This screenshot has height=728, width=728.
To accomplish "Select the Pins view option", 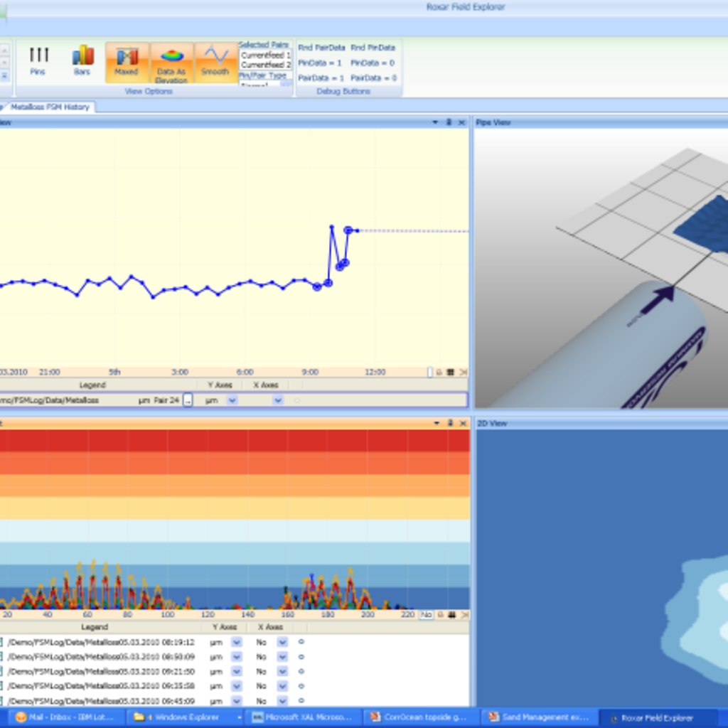I will (38, 60).
